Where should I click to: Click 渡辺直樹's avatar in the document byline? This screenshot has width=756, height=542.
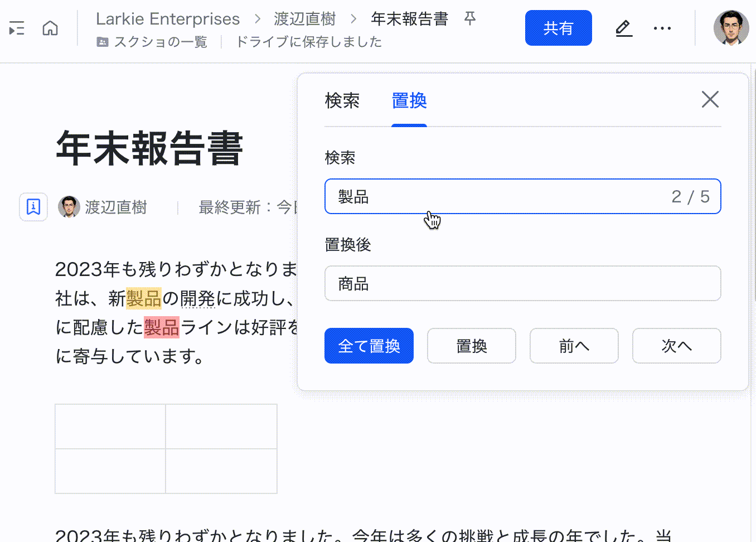[x=68, y=207]
